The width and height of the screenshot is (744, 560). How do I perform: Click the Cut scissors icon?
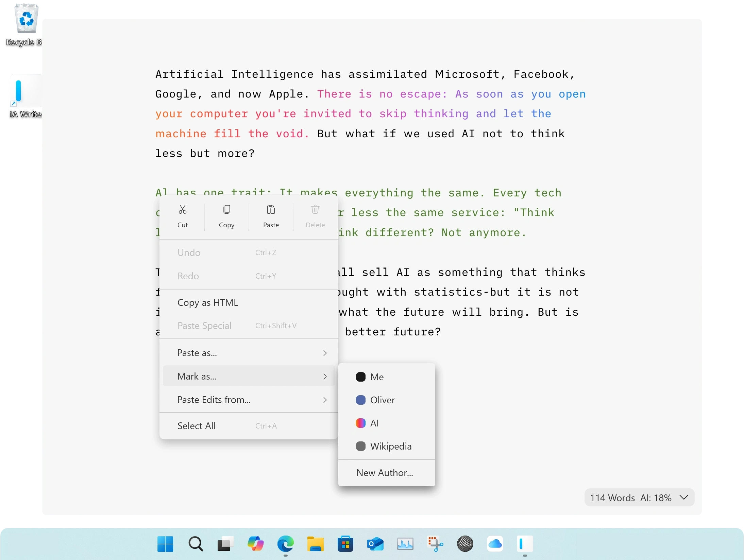(183, 209)
